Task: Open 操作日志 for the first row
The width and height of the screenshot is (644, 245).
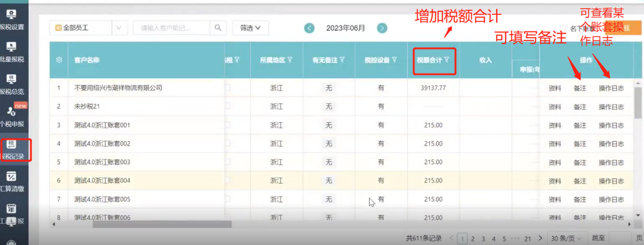Action: (x=611, y=88)
